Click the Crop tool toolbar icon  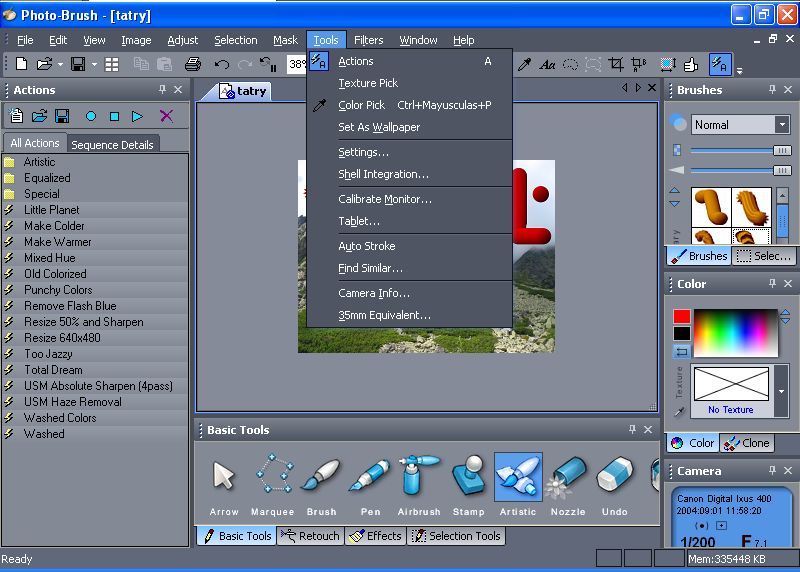click(616, 64)
